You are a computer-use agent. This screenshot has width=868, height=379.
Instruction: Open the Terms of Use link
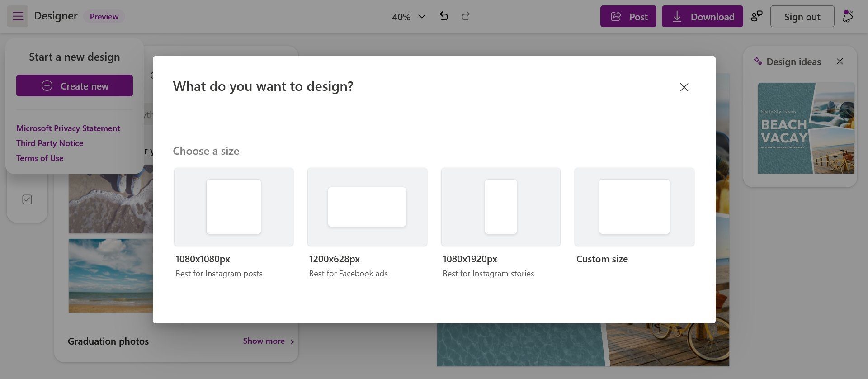40,158
